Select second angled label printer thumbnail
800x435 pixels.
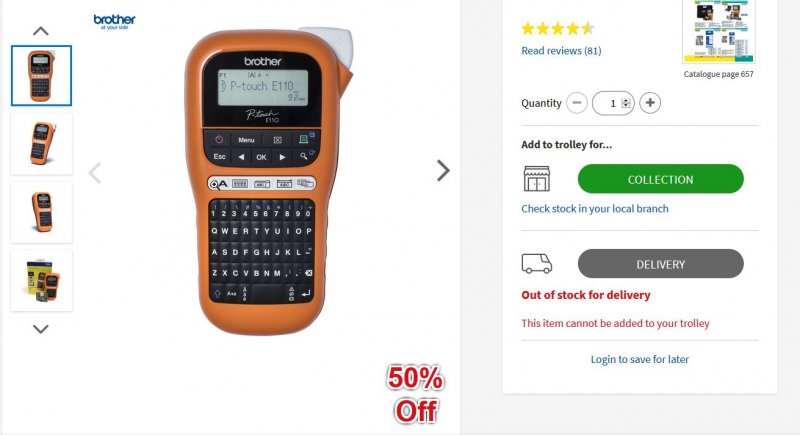tap(41, 144)
